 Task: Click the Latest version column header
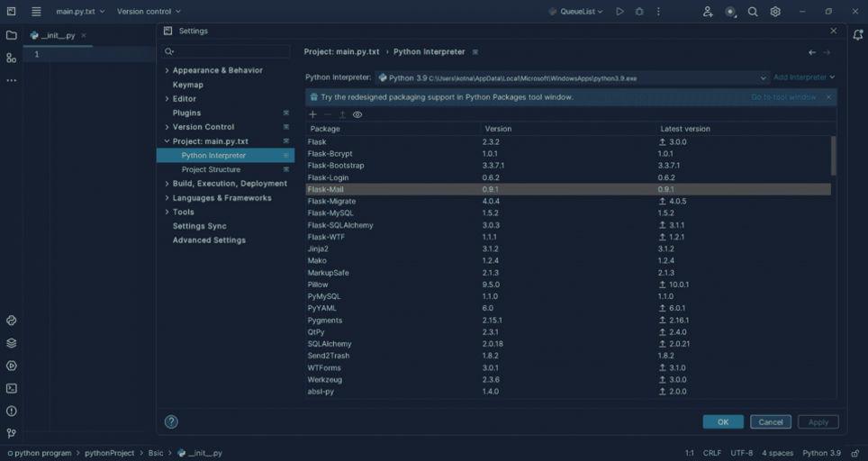[685, 129]
